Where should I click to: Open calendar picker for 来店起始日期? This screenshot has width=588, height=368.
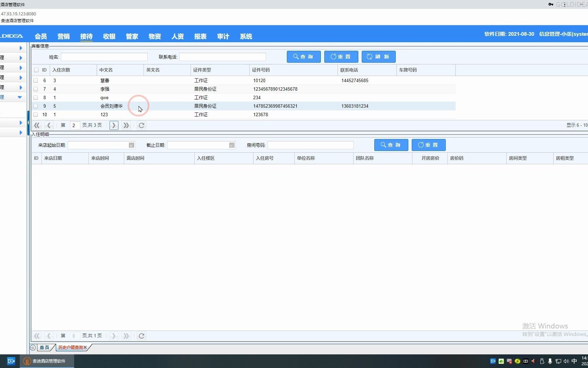pos(131,145)
